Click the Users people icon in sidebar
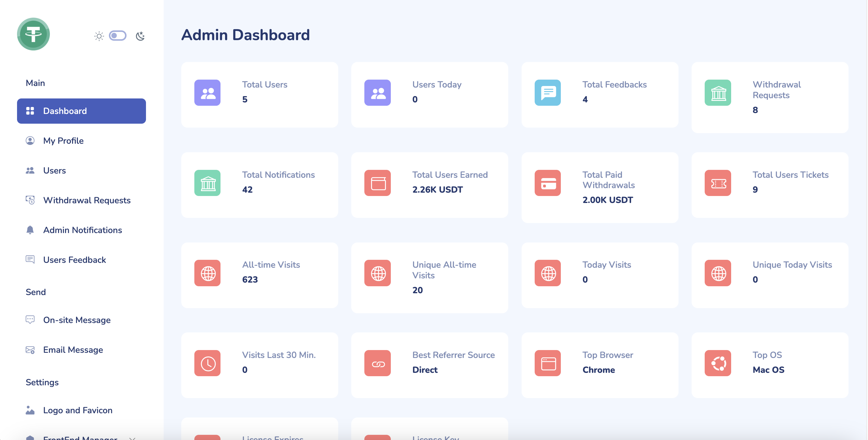The image size is (868, 440). 30,170
